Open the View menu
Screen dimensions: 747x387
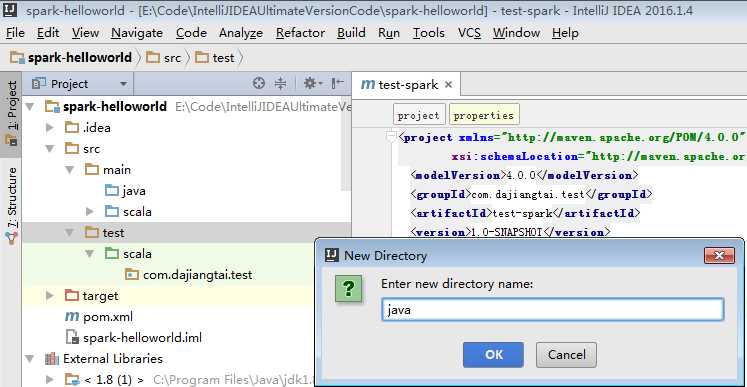pos(85,33)
